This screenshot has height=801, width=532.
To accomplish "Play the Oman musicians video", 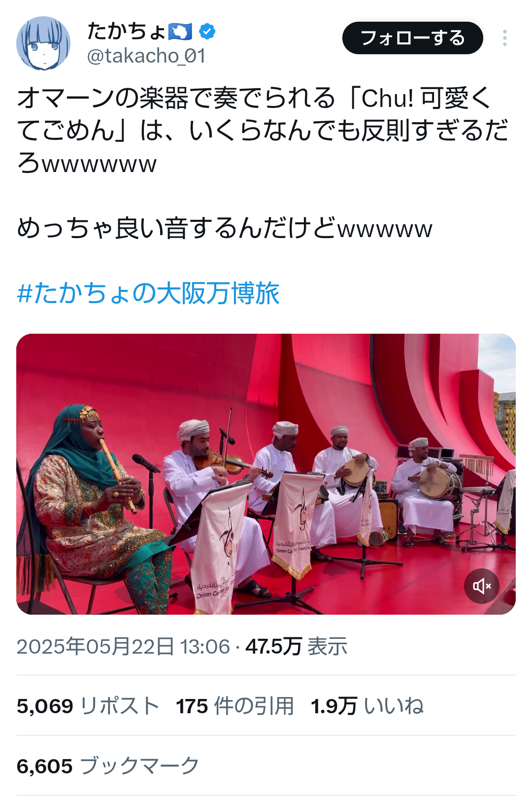I will point(266,474).
